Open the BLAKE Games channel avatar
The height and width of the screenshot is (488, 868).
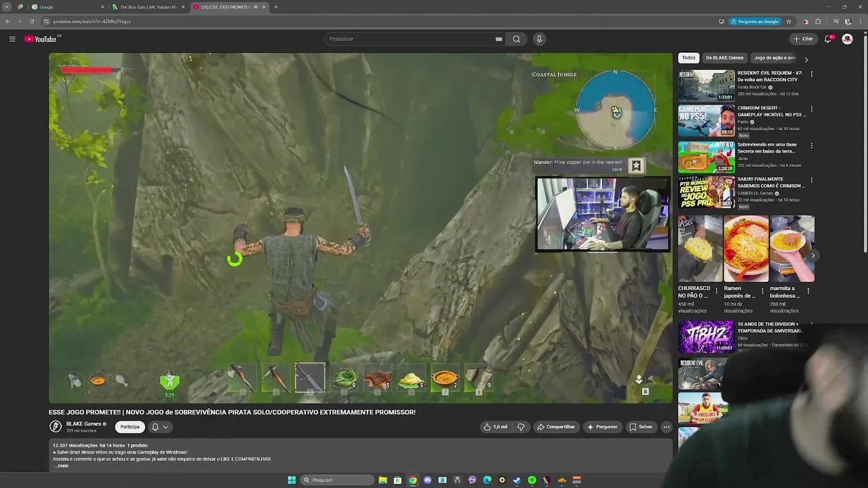(56, 426)
